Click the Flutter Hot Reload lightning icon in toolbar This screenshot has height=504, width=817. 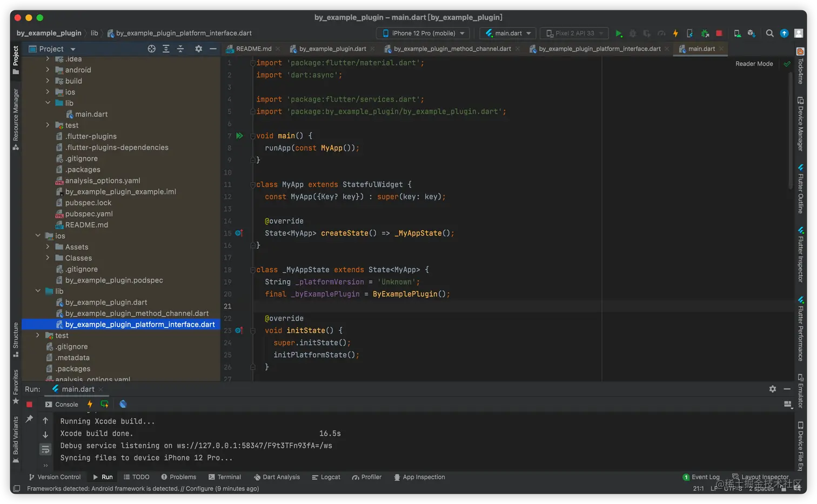(675, 33)
